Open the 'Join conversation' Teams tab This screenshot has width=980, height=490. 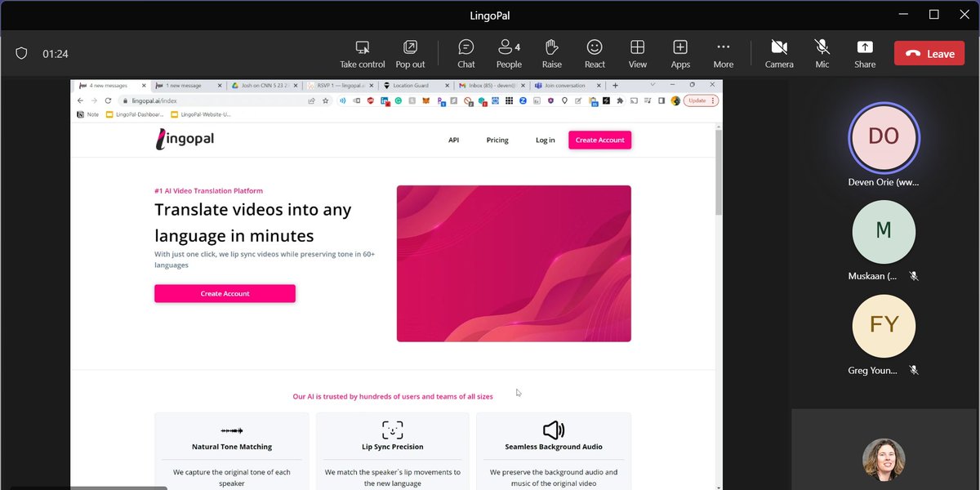click(566, 85)
